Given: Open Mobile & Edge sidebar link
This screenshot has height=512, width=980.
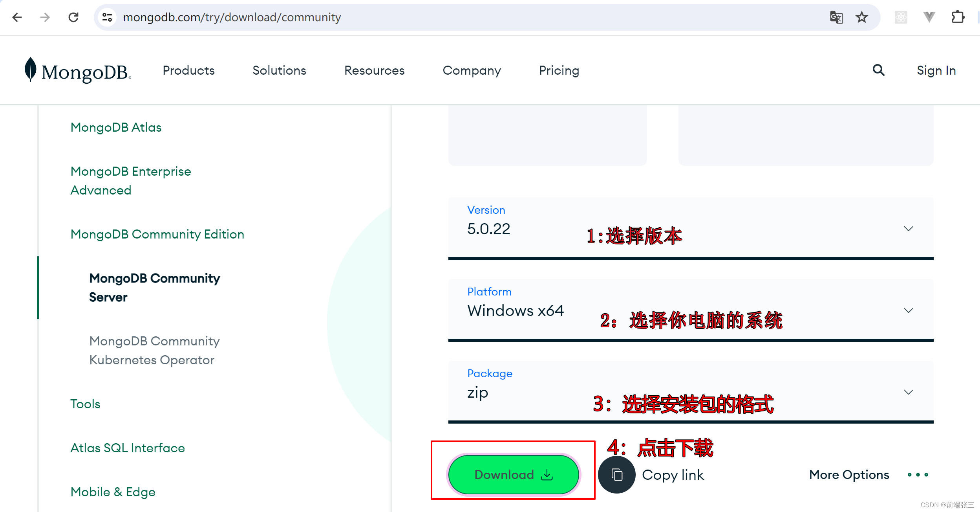Looking at the screenshot, I should coord(113,492).
